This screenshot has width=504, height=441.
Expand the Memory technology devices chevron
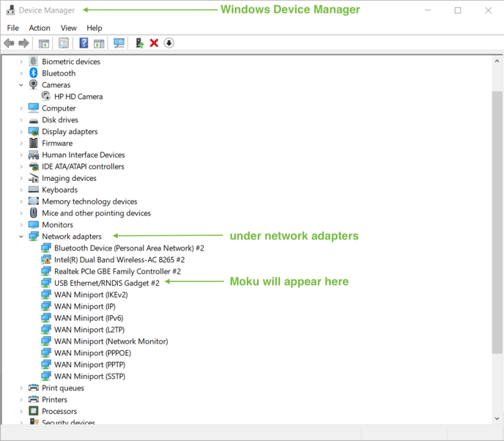coord(21,201)
